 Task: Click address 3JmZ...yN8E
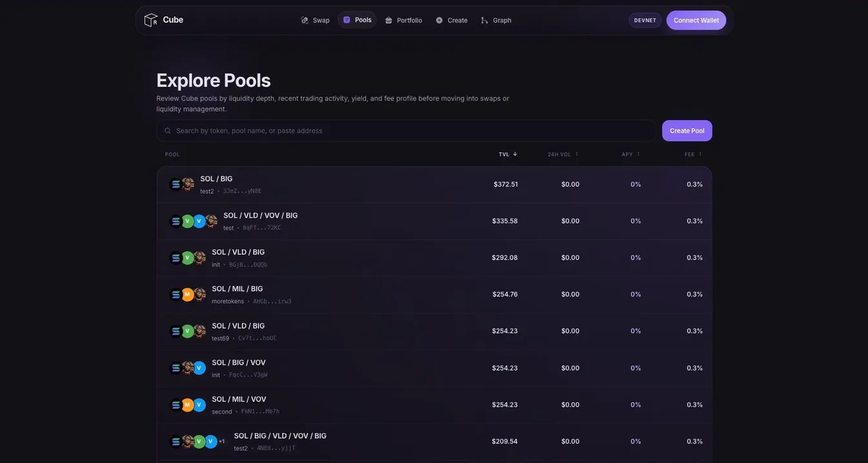(x=242, y=192)
